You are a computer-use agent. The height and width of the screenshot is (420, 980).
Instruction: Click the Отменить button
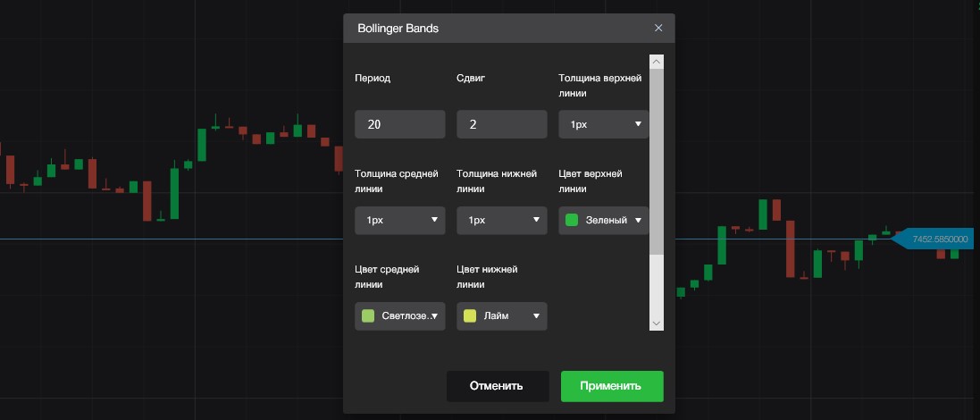pyautogui.click(x=498, y=386)
